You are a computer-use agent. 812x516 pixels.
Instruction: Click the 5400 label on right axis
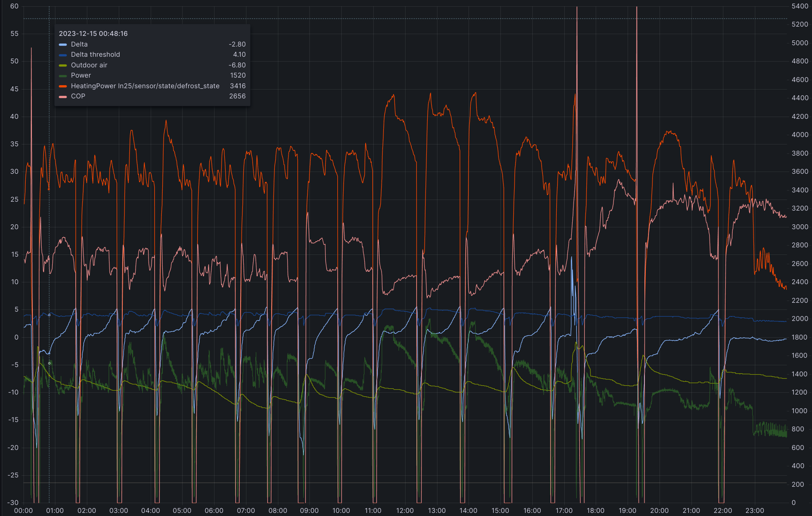pos(800,6)
